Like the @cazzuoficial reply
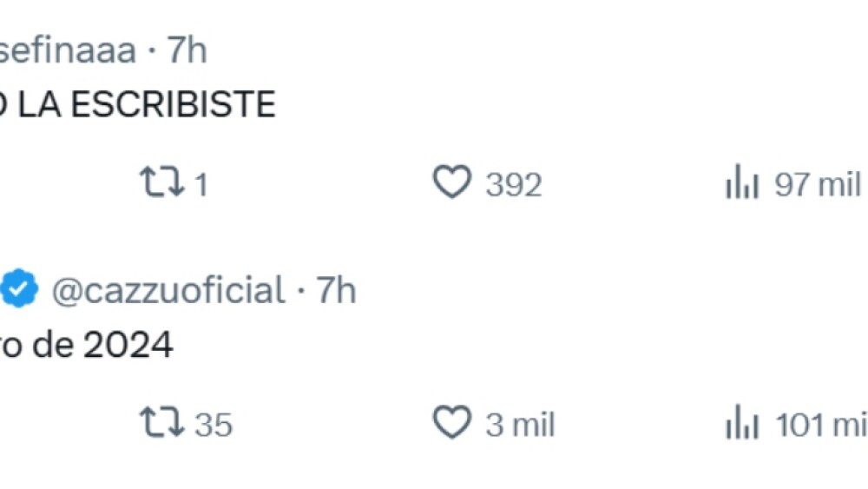This screenshot has width=868, height=489. pyautogui.click(x=451, y=423)
